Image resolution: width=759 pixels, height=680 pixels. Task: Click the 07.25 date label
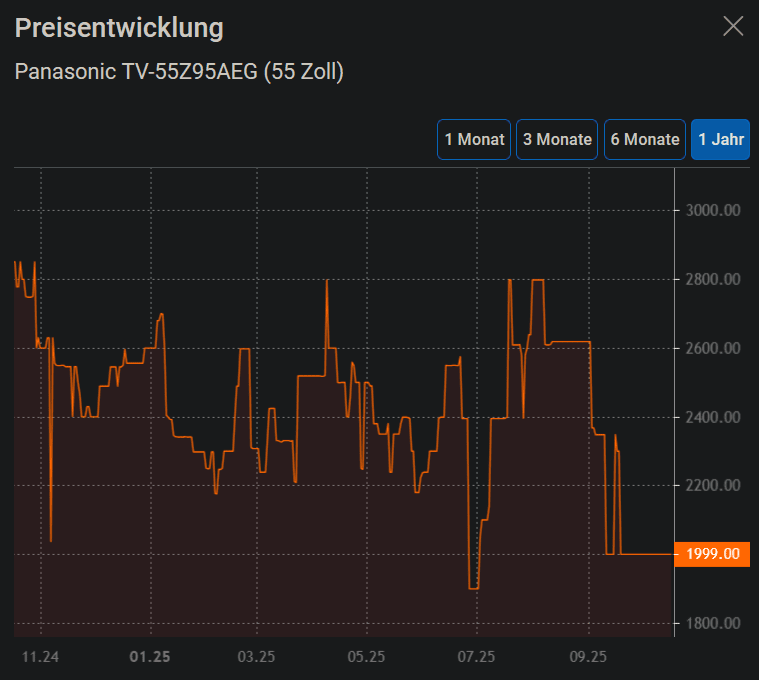coord(476,657)
